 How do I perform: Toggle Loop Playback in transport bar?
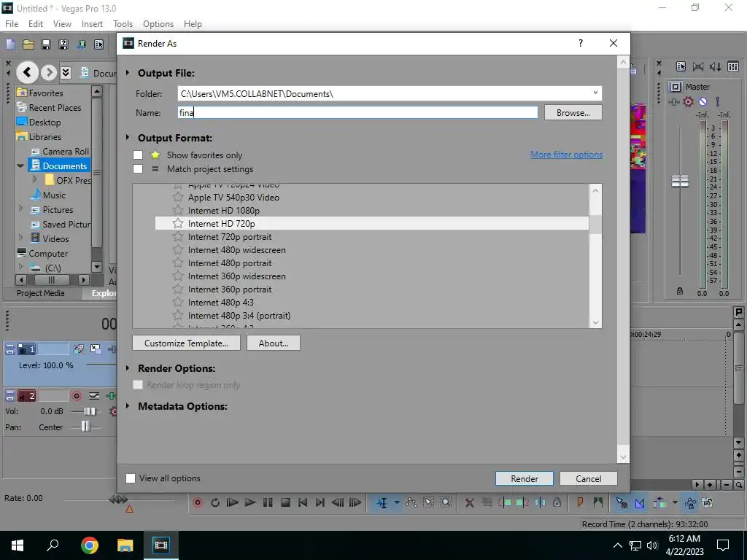point(215,502)
